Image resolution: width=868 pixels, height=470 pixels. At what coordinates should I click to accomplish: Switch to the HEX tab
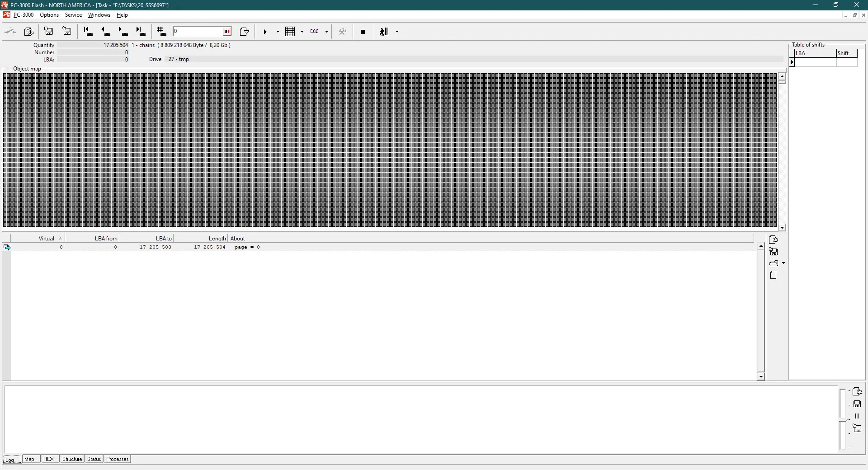pyautogui.click(x=48, y=459)
